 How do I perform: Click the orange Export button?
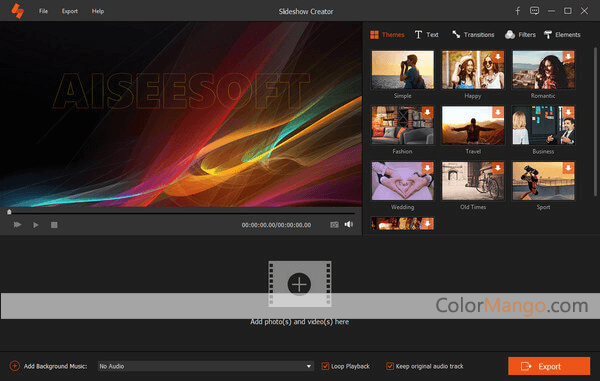(x=549, y=366)
